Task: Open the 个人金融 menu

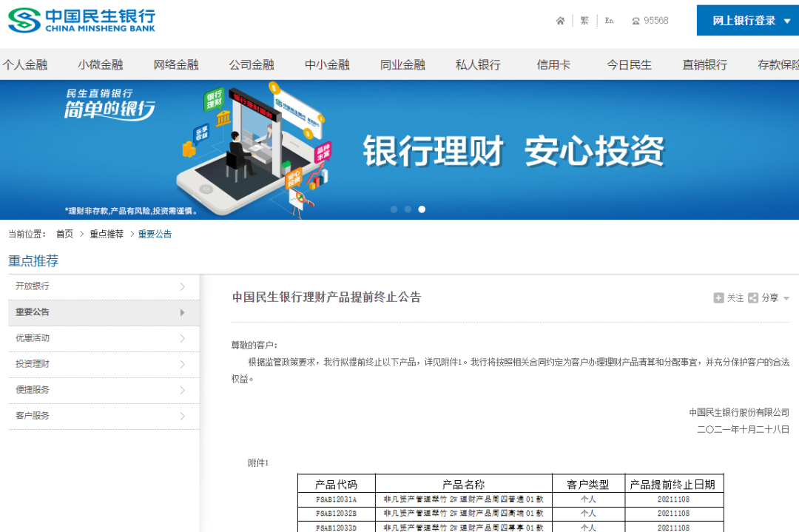Action: coord(24,64)
